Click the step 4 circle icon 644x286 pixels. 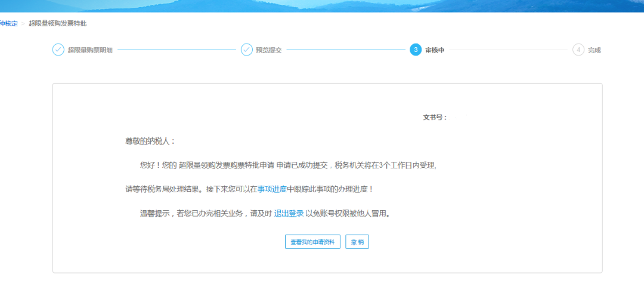[578, 50]
